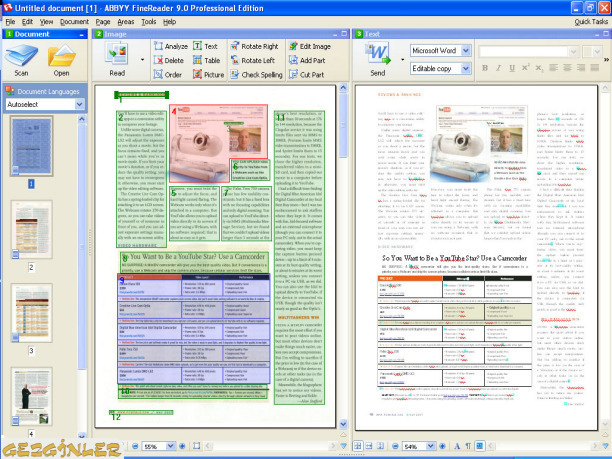This screenshot has width=612, height=459.
Task: Toggle Subscript formatting
Action: point(539,68)
